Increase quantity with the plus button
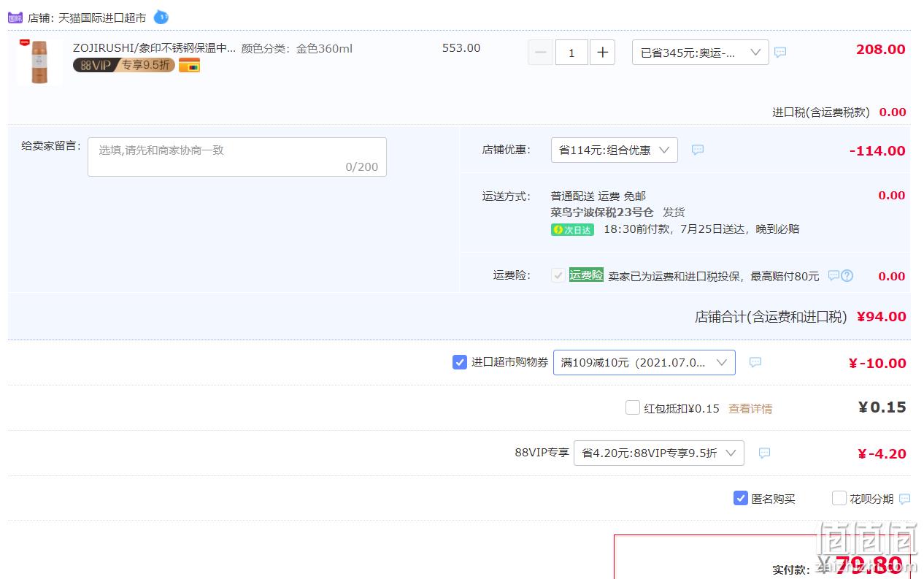This screenshot has height=579, width=924. point(602,53)
